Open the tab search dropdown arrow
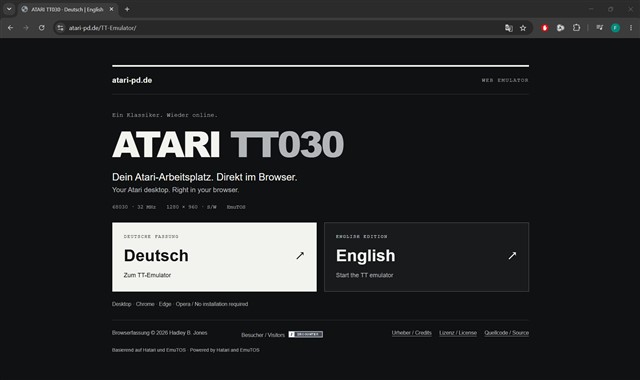 9,9
